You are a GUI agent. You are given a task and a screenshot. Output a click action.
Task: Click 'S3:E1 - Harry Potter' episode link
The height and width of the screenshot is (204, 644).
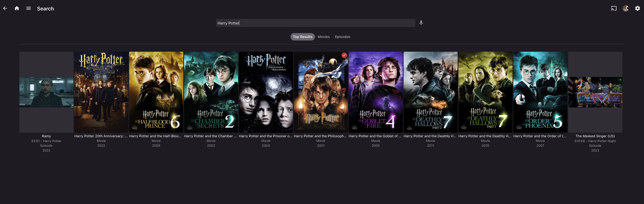pos(46,141)
